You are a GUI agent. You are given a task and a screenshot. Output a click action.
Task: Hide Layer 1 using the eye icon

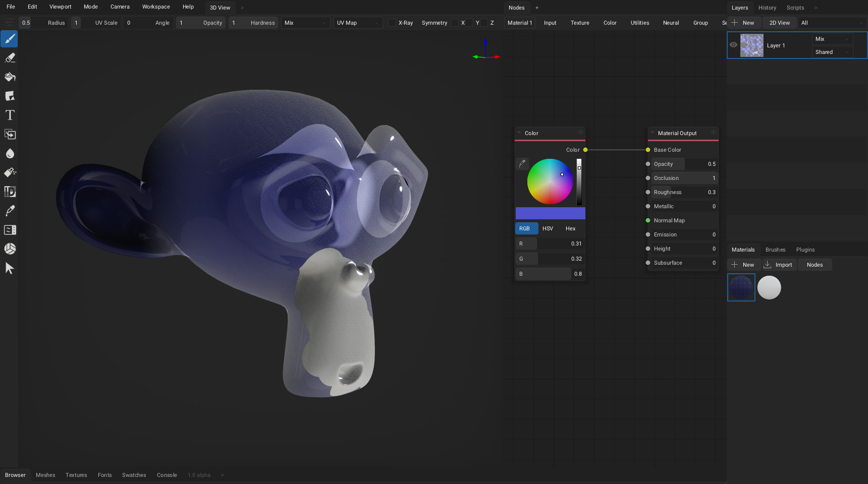click(733, 45)
